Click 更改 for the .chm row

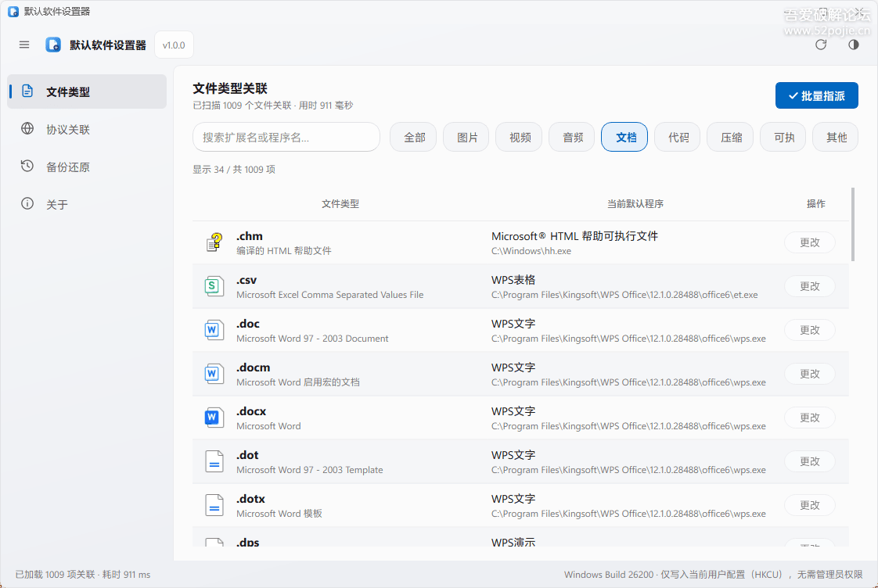point(810,242)
